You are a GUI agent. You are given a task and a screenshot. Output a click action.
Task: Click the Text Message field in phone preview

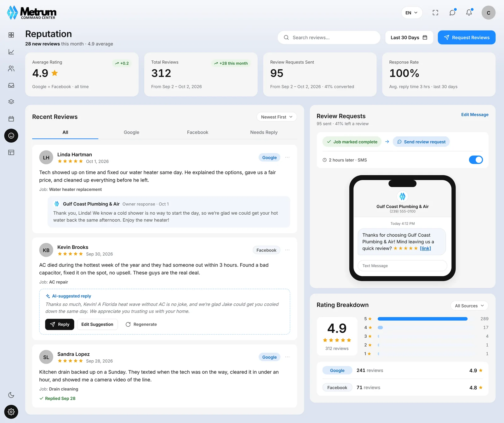tap(402, 266)
